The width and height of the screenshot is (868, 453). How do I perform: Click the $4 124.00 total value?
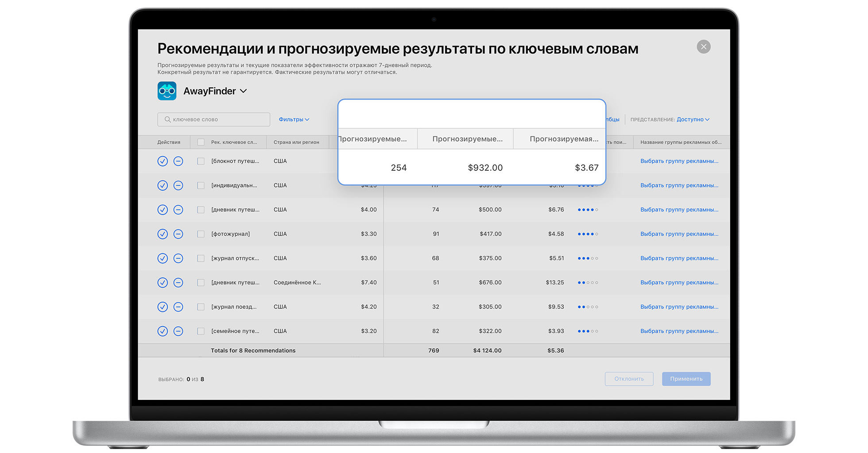(487, 350)
